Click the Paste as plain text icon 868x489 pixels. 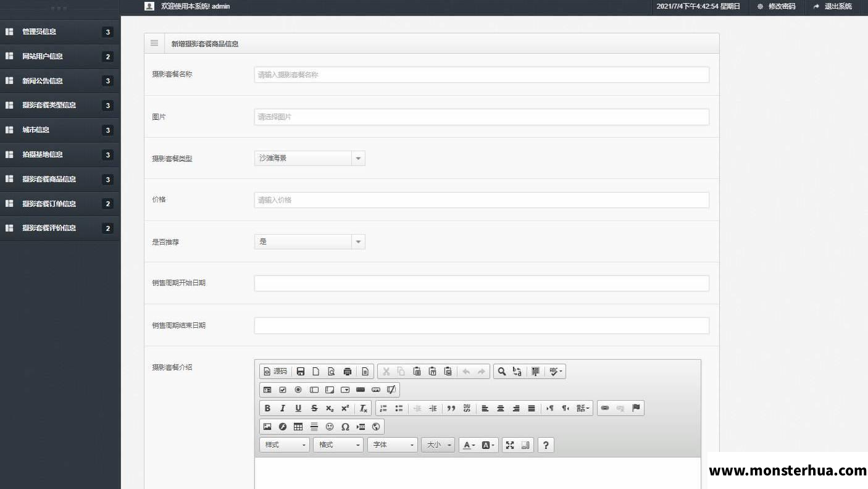[432, 371]
